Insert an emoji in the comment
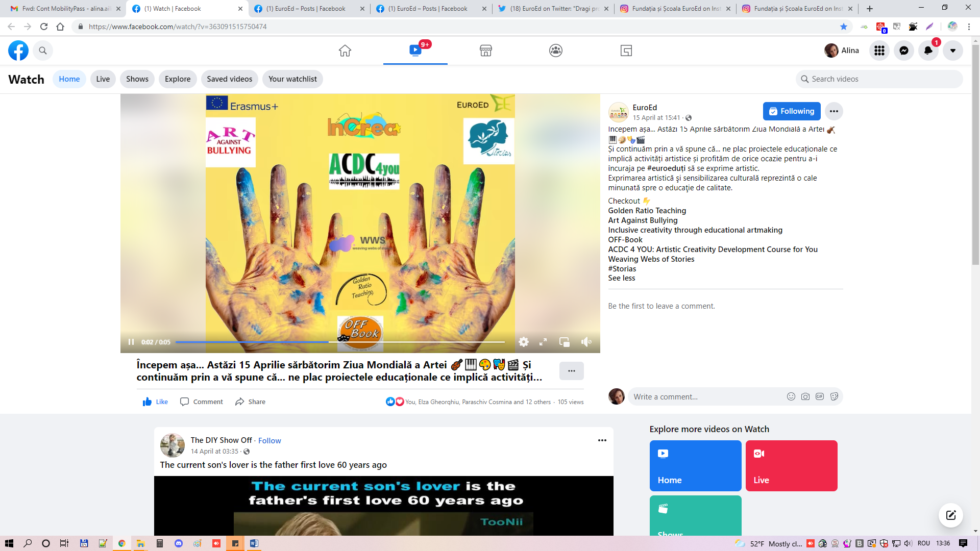 tap(791, 396)
